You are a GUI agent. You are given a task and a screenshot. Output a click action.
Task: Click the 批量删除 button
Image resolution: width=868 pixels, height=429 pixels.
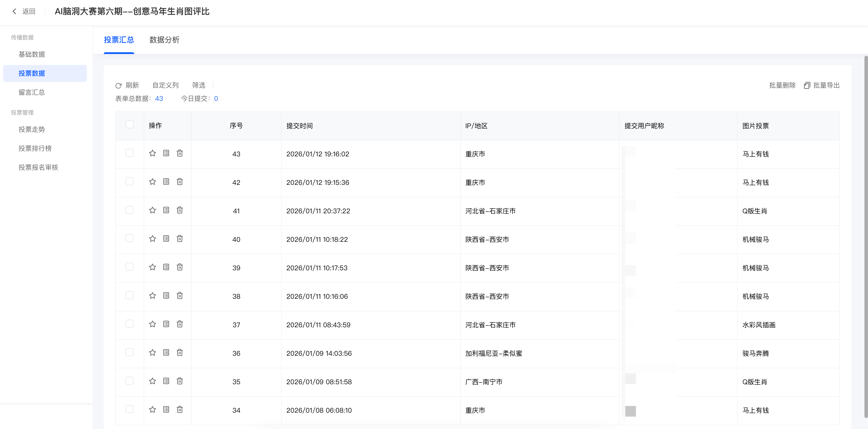[x=782, y=85]
